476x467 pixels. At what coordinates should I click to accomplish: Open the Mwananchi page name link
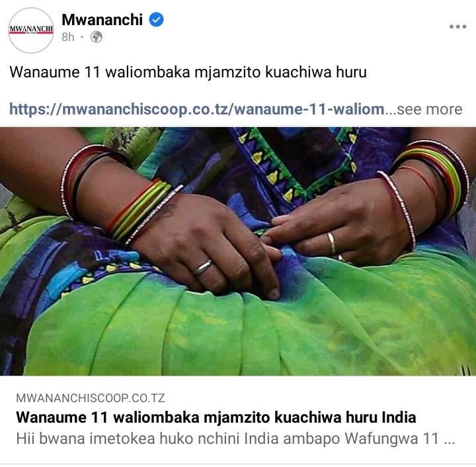[102, 20]
